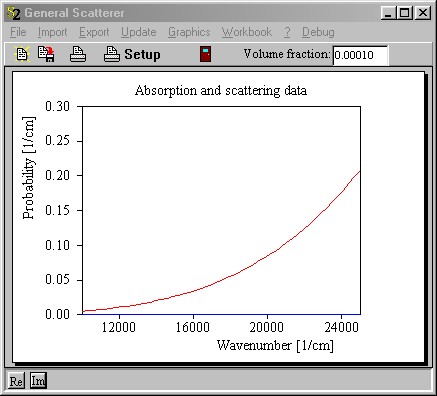
Task: Minimize the General Scatterer window
Action: click(x=389, y=13)
